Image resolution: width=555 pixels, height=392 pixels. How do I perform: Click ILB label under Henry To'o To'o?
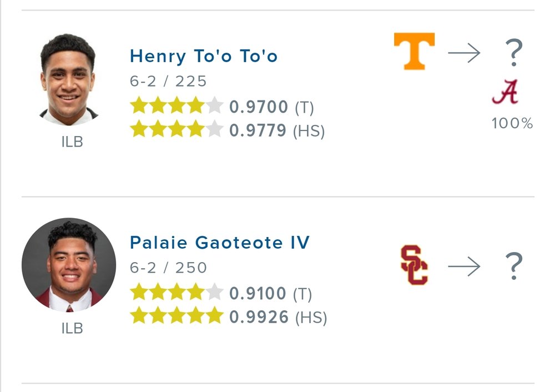(72, 142)
